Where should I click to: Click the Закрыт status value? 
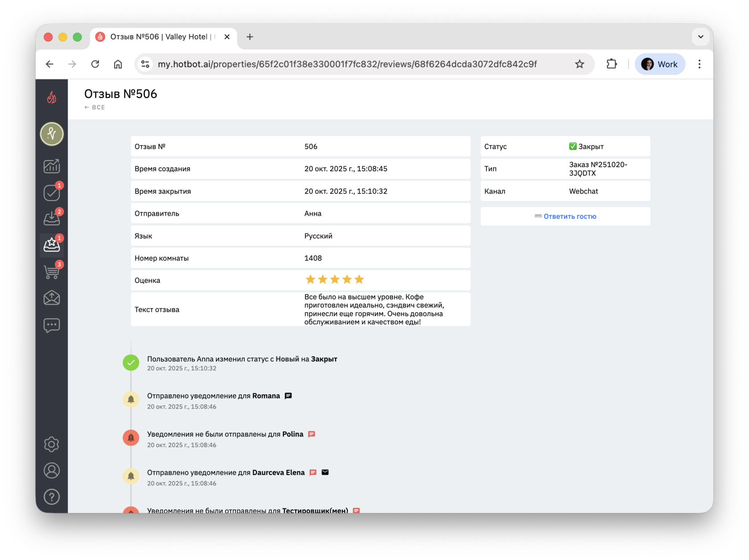[x=586, y=147]
